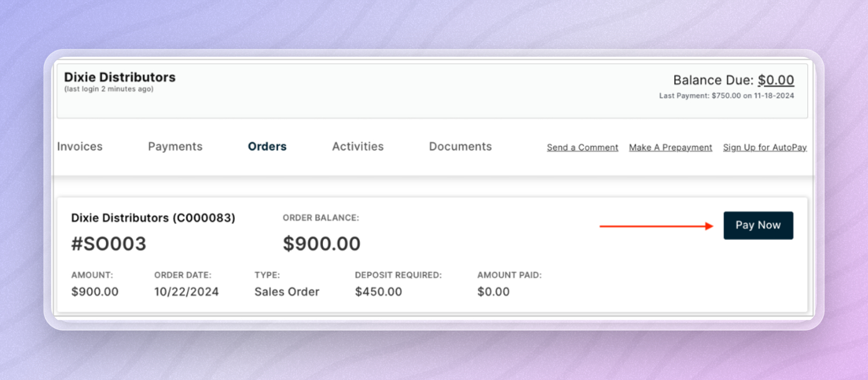Screen dimensions: 868x380
Task: Click the underlined $0.00 balance due amount
Action: (x=776, y=80)
